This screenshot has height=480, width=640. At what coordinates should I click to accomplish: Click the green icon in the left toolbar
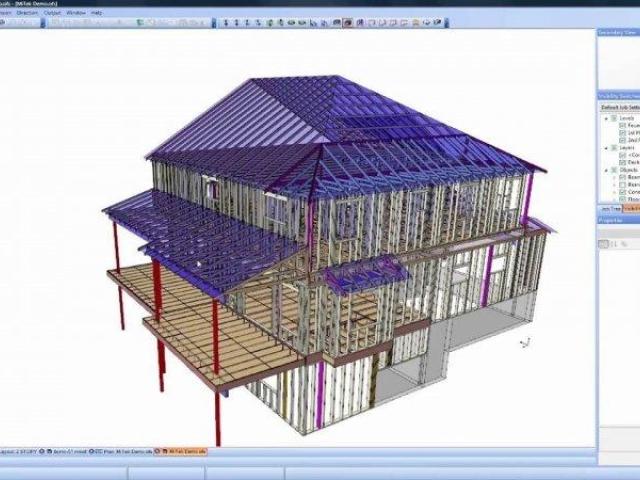(140, 22)
